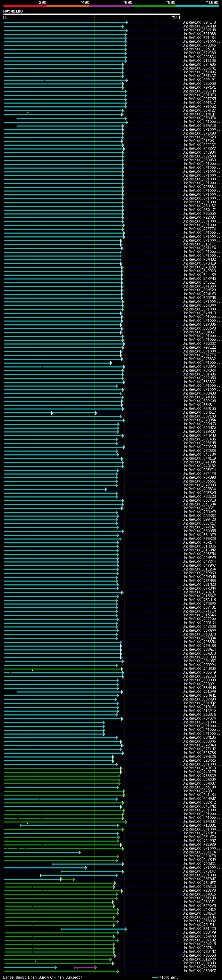Click the query end position 580
222x980 pixels.
click(x=175, y=17)
